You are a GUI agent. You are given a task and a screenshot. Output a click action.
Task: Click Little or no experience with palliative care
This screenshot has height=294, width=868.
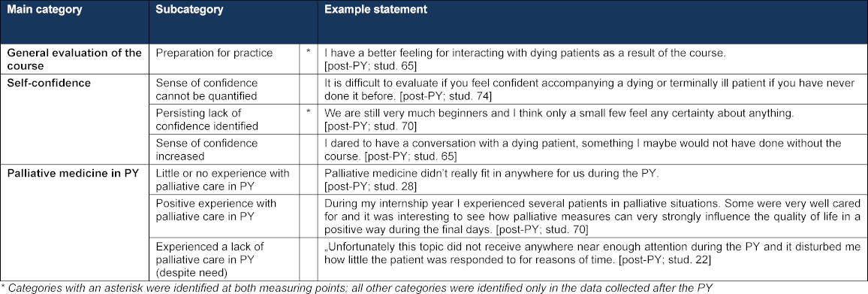point(222,179)
